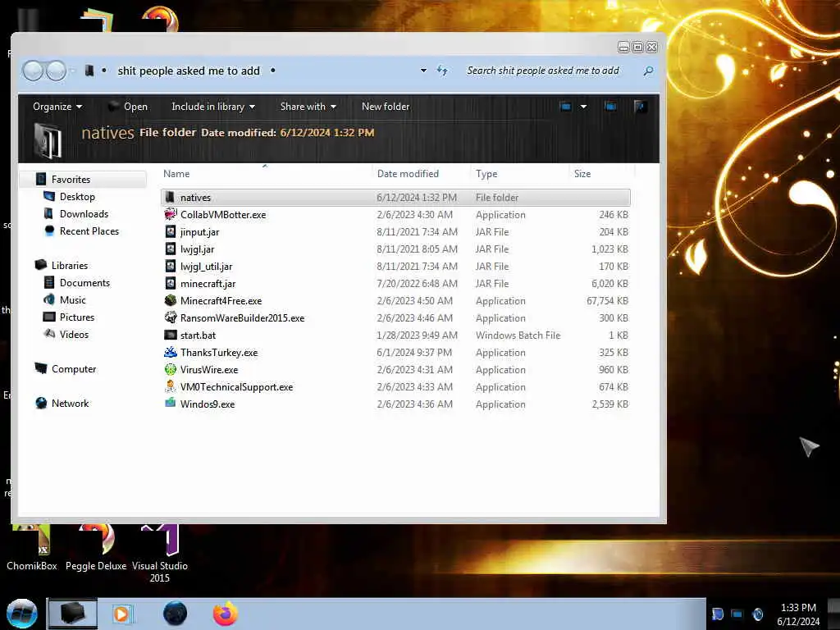Click the Forward navigation button
The image size is (840, 630).
tap(56, 71)
